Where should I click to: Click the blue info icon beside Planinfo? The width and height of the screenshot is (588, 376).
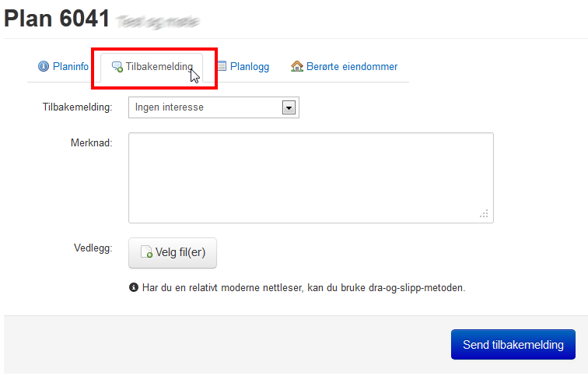tap(44, 67)
